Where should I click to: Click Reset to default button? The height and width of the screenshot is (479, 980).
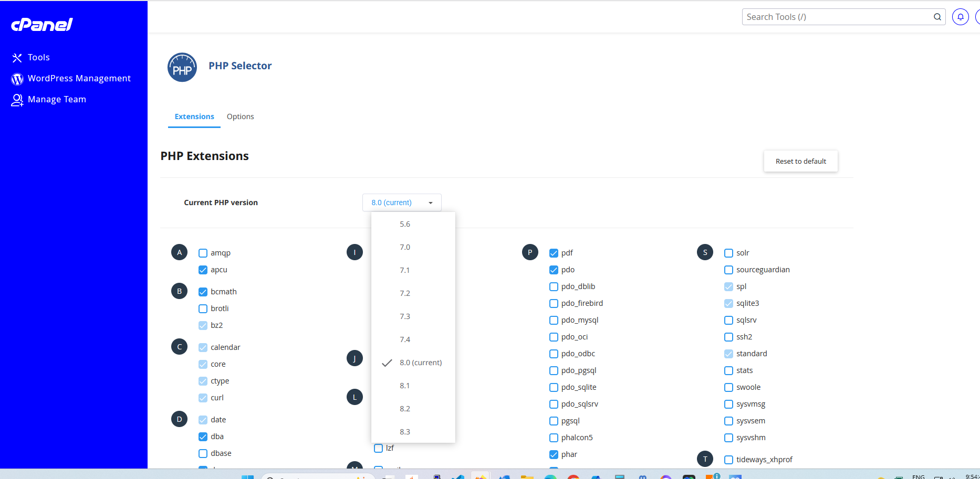pyautogui.click(x=800, y=161)
